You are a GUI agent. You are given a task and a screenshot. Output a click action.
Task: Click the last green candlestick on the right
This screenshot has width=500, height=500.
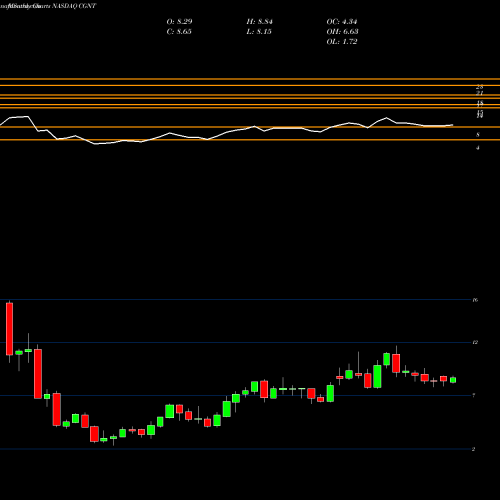point(453,380)
